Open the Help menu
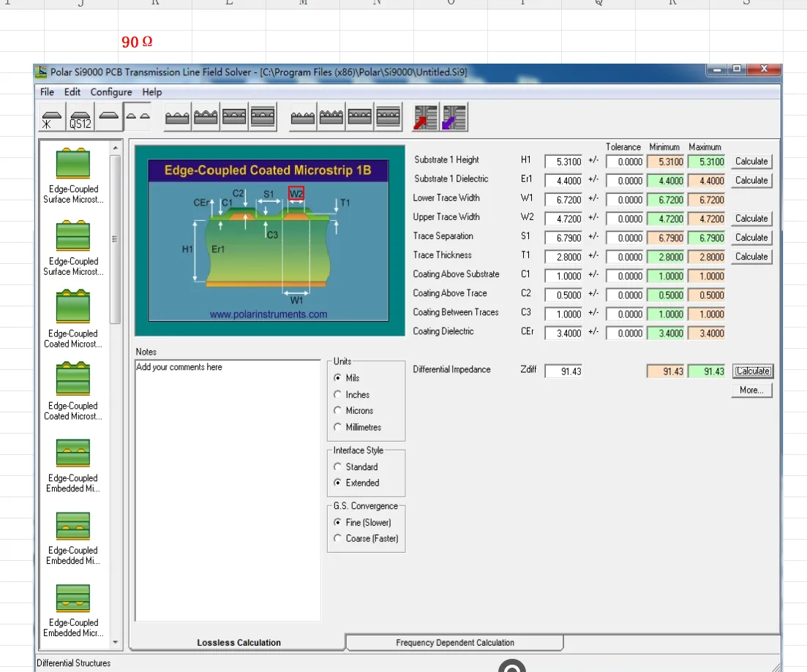The width and height of the screenshot is (807, 672). 152,92
